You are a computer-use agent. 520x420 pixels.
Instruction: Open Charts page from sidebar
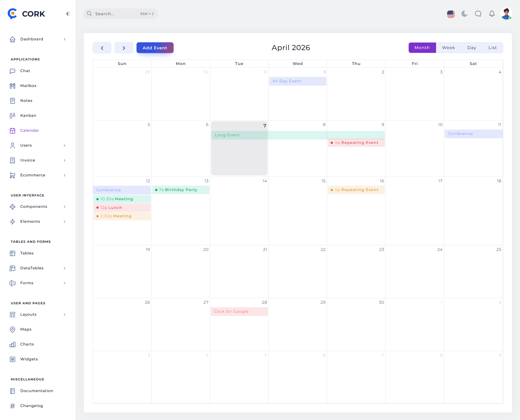point(27,344)
